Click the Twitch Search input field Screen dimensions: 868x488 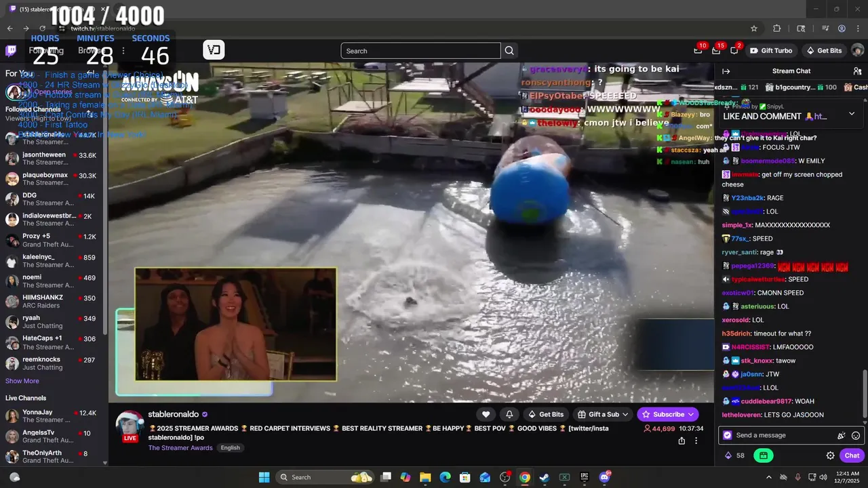(x=420, y=51)
